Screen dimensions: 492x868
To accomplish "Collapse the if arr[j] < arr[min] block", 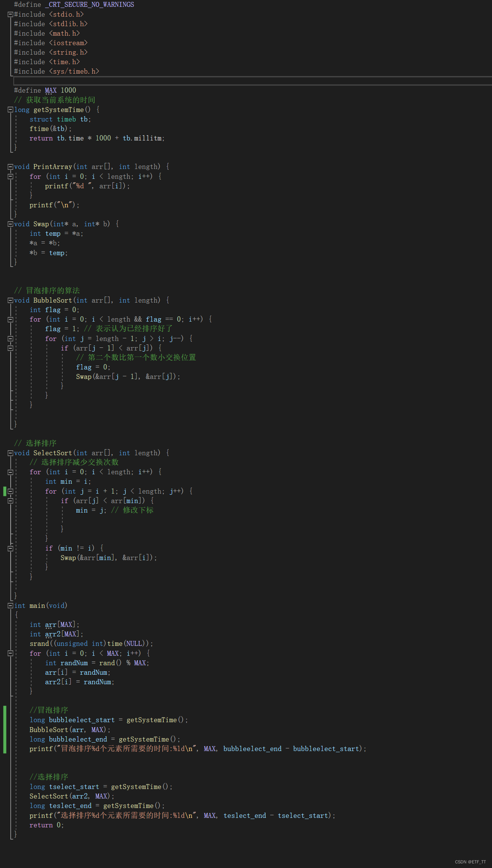I will pos(11,501).
